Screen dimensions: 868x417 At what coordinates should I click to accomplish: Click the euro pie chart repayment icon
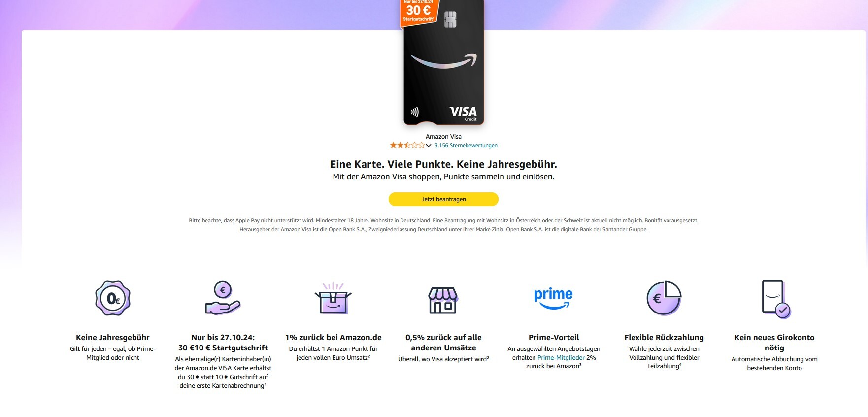[x=664, y=298]
